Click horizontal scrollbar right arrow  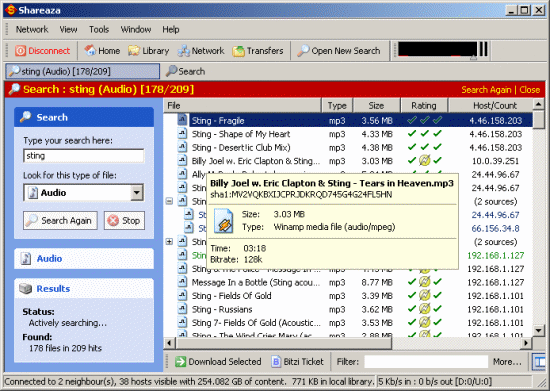point(526,343)
